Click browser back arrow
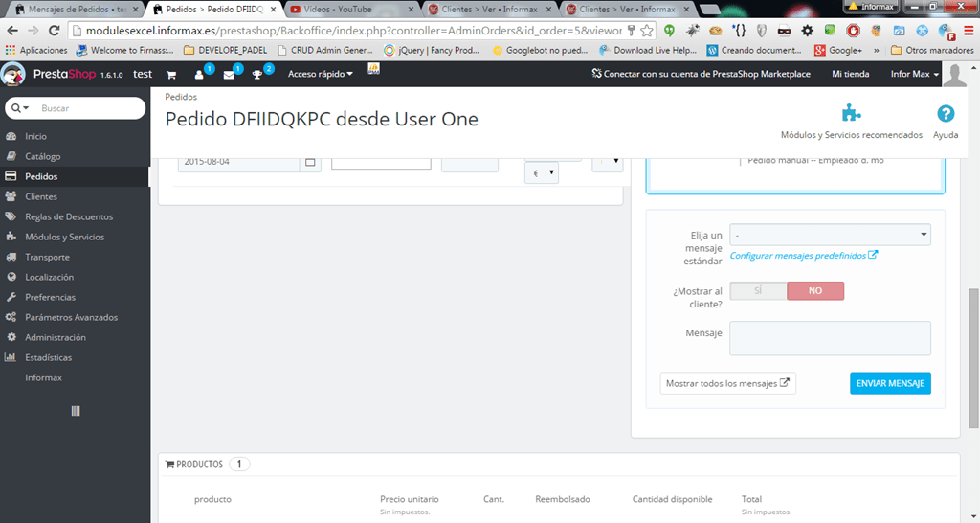 12,30
